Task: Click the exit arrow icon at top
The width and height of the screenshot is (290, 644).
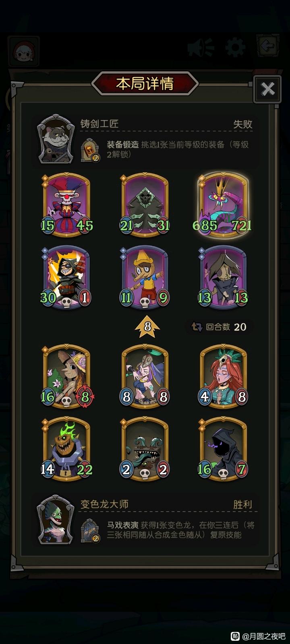Action: coord(267,46)
